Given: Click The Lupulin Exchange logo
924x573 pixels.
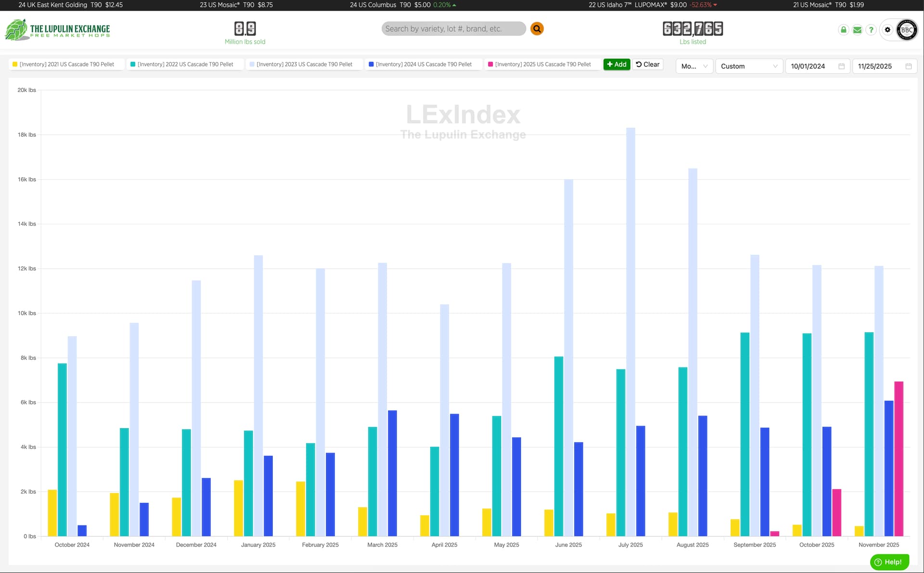Looking at the screenshot, I should [x=57, y=30].
